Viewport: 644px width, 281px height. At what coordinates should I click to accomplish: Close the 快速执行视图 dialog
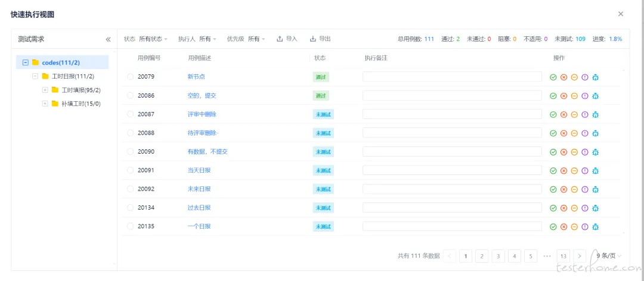tap(621, 14)
